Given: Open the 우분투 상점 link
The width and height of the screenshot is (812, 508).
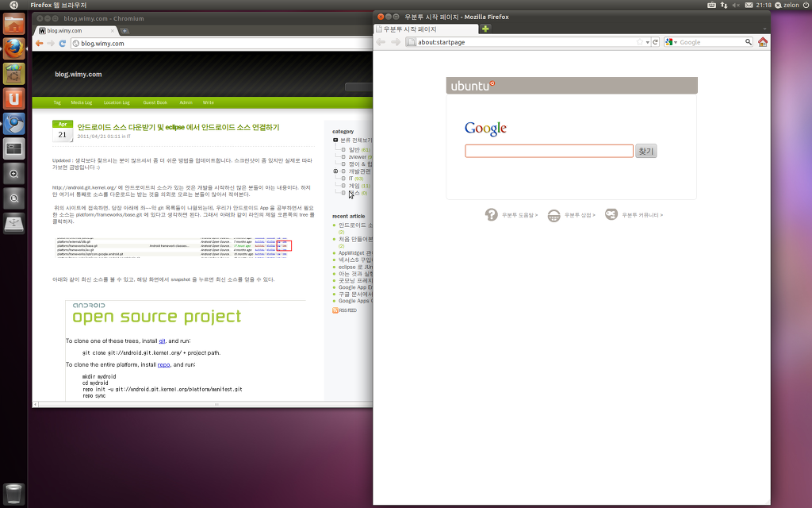Looking at the screenshot, I should [x=580, y=215].
